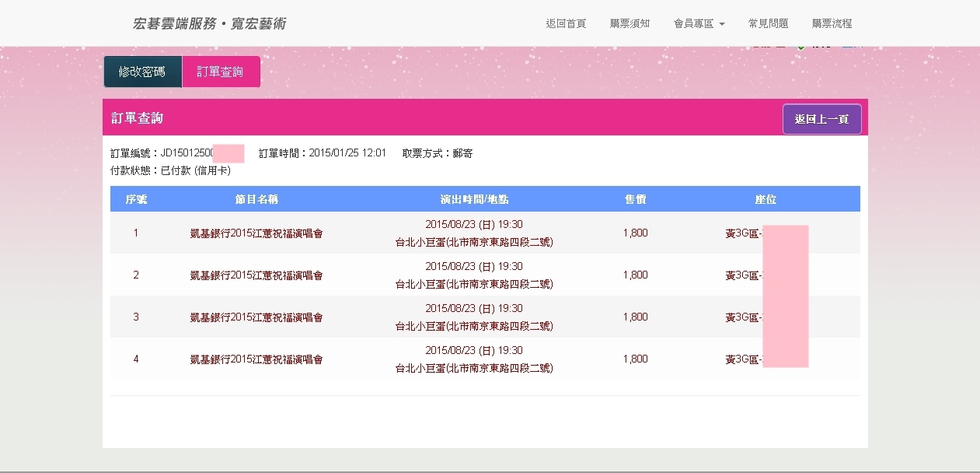The width and height of the screenshot is (980, 473).
Task: Click program name in row 1
Action: (256, 233)
